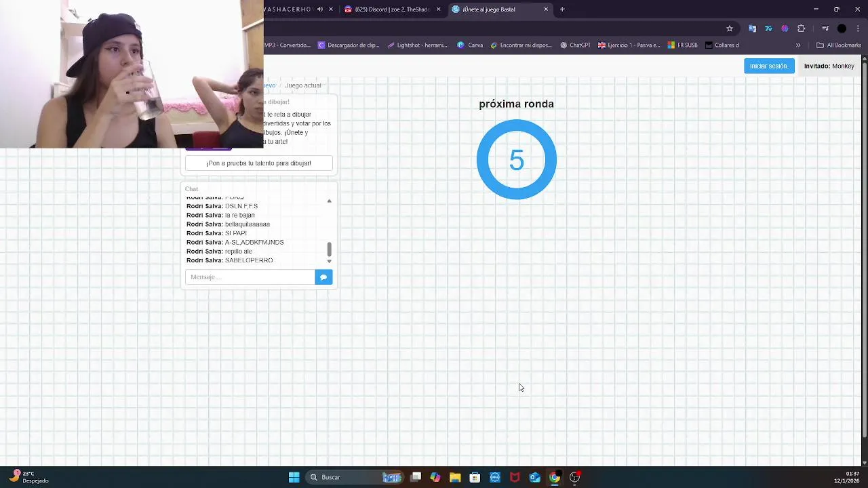Open the 'Ejercicio 1 - Pasiva' bookmark

(629, 45)
